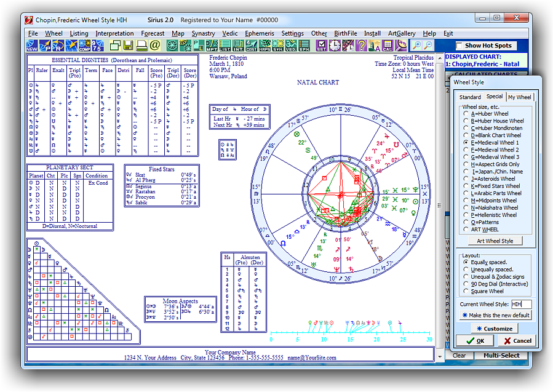Click the MPT midpoint icon

pos(212,46)
